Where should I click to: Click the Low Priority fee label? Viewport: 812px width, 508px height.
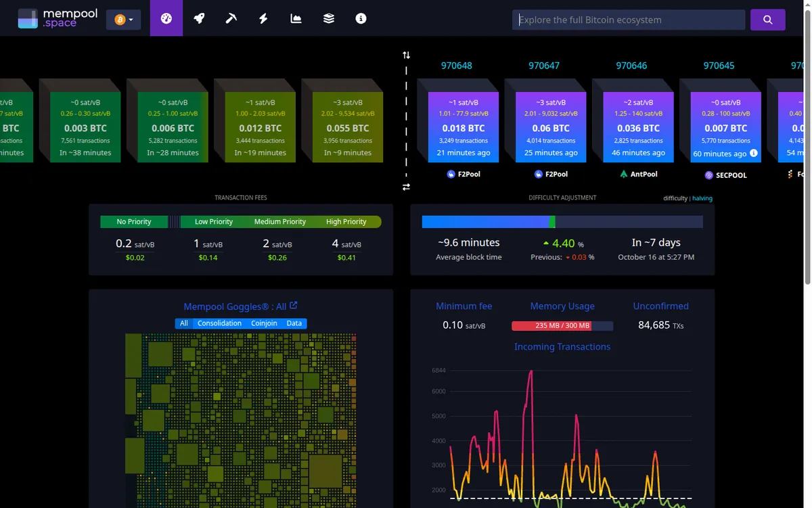tap(214, 222)
